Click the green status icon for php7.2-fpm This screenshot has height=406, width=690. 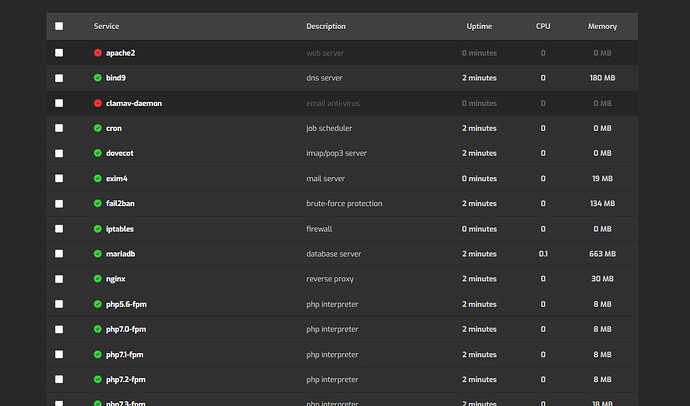click(98, 379)
